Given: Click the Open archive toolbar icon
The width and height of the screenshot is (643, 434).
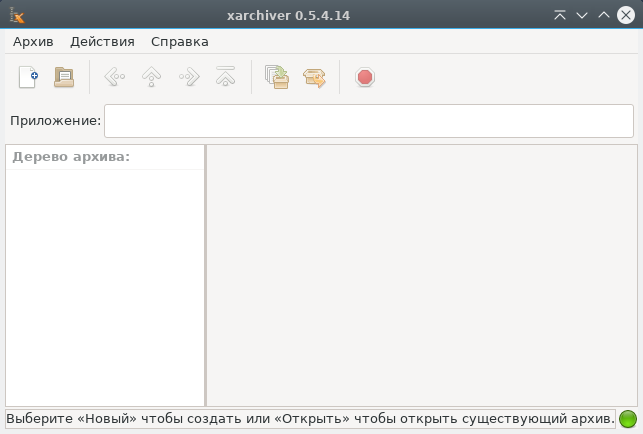Looking at the screenshot, I should (x=64, y=77).
